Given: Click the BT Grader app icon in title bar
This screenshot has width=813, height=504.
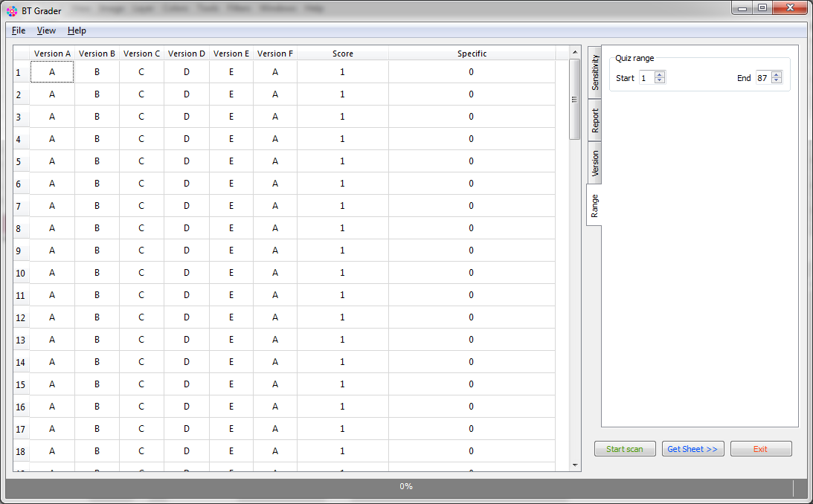Looking at the screenshot, I should pyautogui.click(x=12, y=10).
